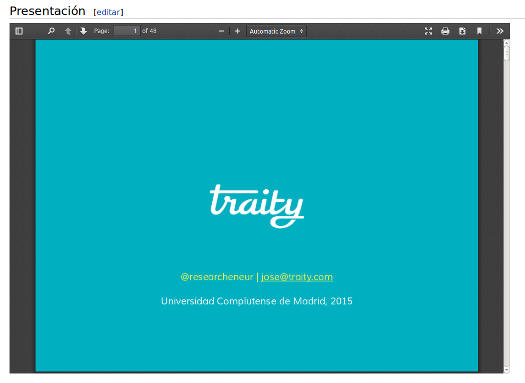Click the @researcheneur handle text
Viewport: 525px width, 383px height.
[217, 277]
